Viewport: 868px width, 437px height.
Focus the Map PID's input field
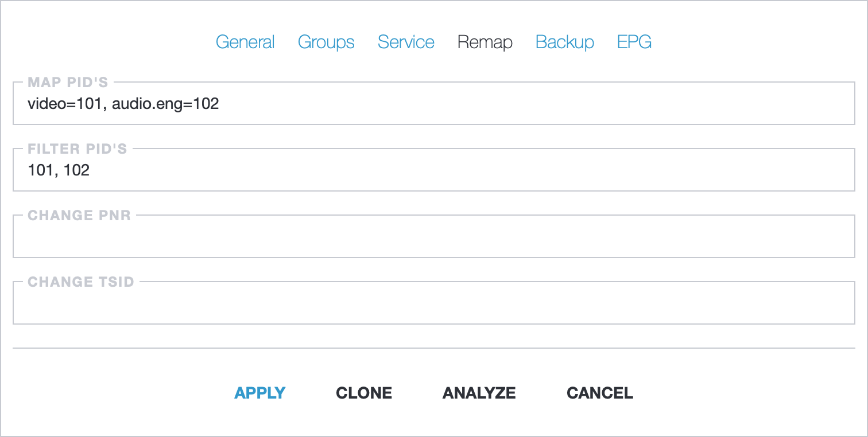(434, 103)
